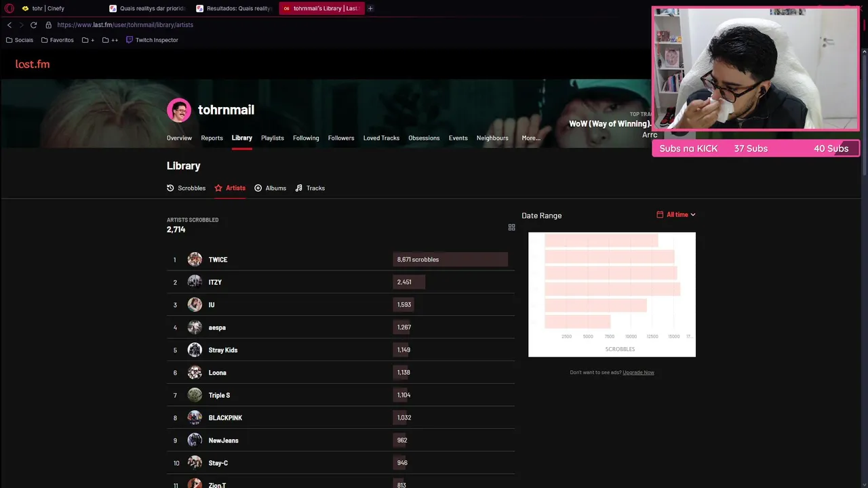Viewport: 868px width, 488px height.
Task: Open a new browser tab with plus
Action: [x=370, y=9]
